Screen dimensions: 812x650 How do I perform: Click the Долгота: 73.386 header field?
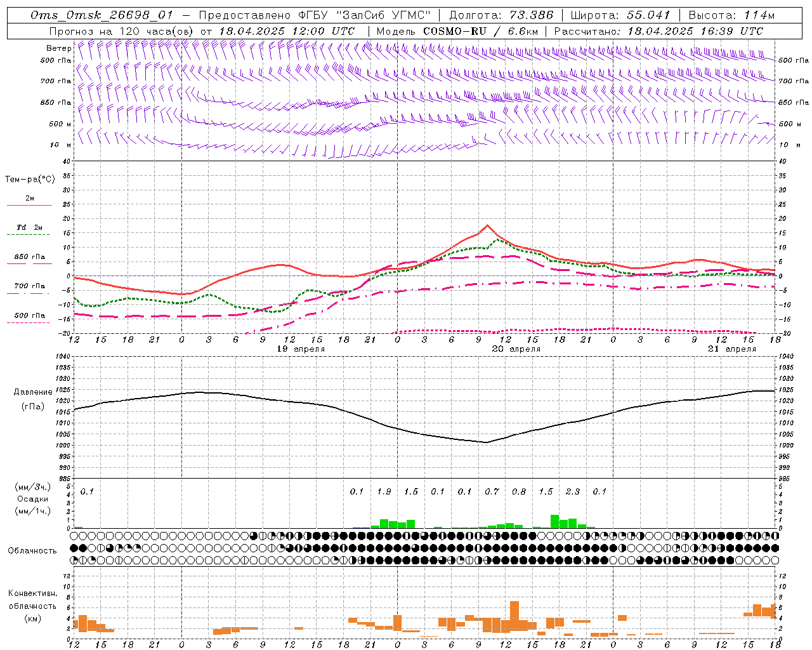(x=501, y=15)
